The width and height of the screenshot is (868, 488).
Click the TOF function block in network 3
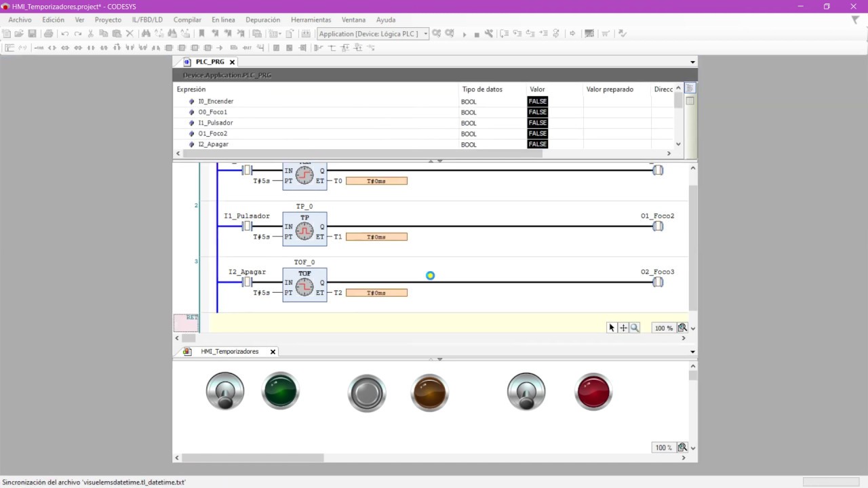304,285
